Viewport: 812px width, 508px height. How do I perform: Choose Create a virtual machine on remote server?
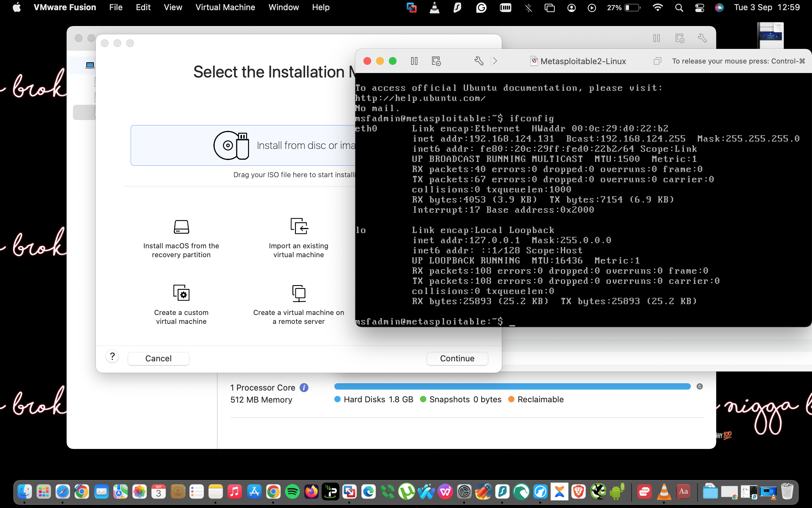(x=298, y=305)
